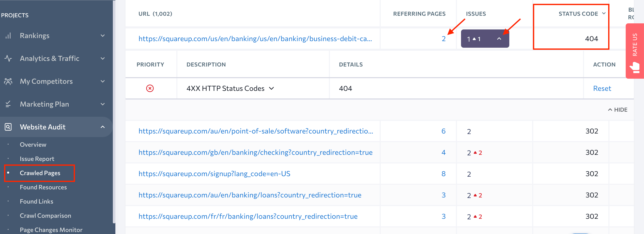Click the Rate Us side tab
Screen dimensions: 644x234
(x=635, y=51)
